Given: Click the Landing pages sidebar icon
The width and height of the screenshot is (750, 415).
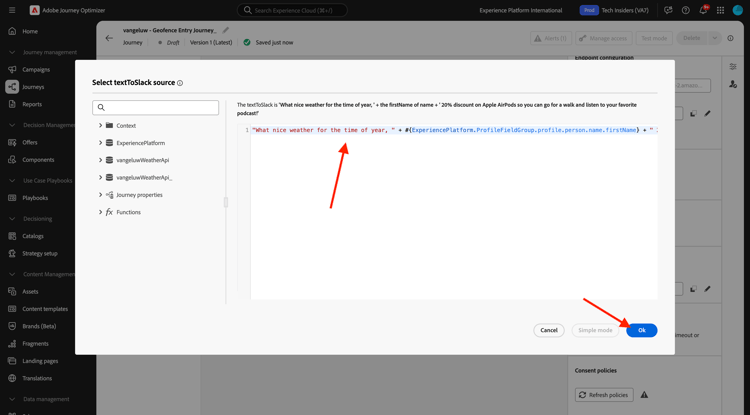Looking at the screenshot, I should [12, 361].
